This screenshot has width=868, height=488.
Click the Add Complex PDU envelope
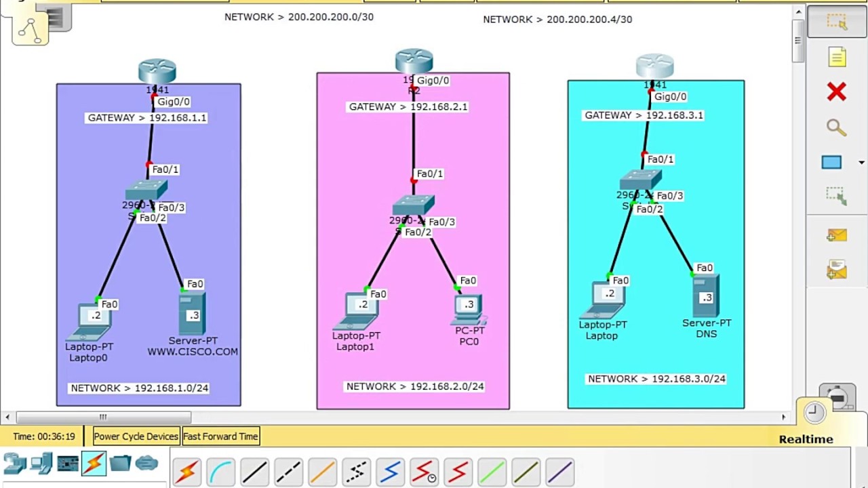point(837,270)
